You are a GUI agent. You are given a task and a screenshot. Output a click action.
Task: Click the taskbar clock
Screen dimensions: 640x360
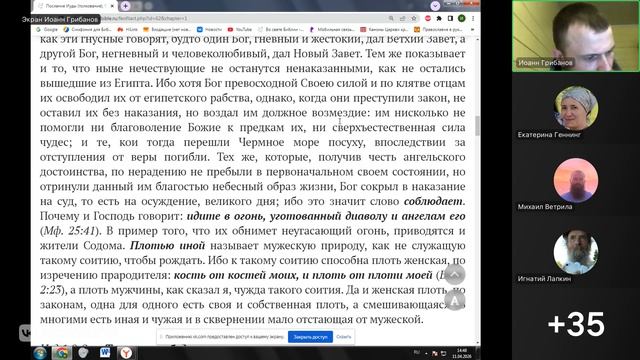pos(462,353)
